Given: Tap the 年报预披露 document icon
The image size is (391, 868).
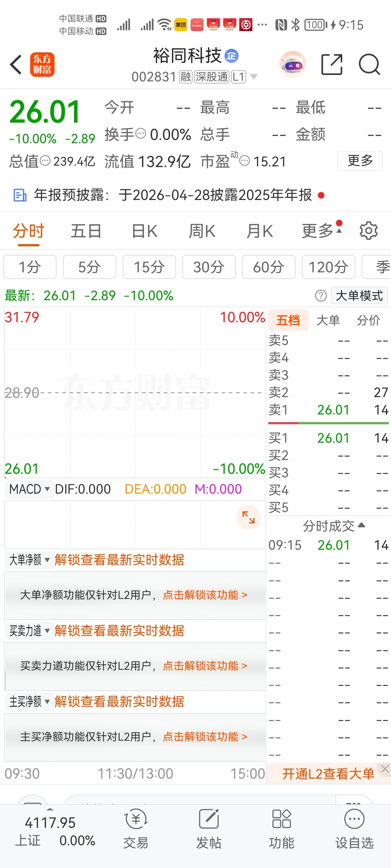Looking at the screenshot, I should pyautogui.click(x=20, y=195).
